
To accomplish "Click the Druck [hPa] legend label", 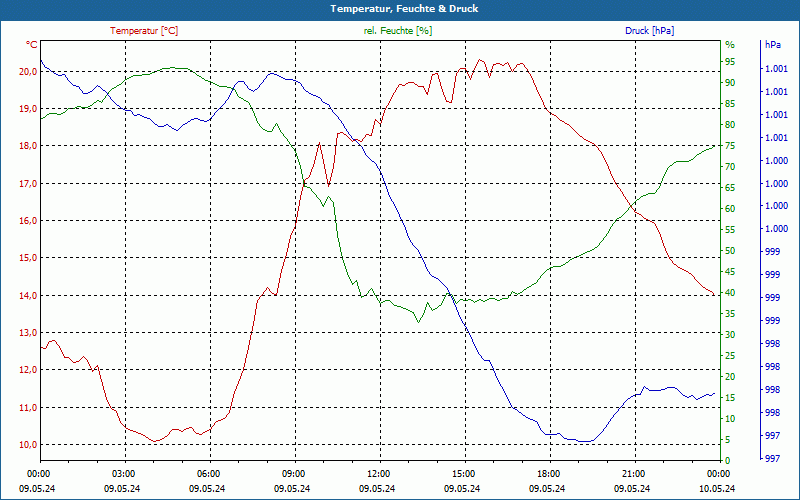I will click(x=649, y=31).
